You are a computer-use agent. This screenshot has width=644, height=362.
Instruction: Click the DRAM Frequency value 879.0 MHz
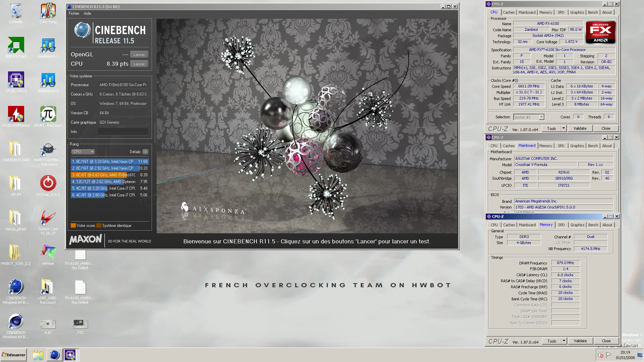pos(565,263)
